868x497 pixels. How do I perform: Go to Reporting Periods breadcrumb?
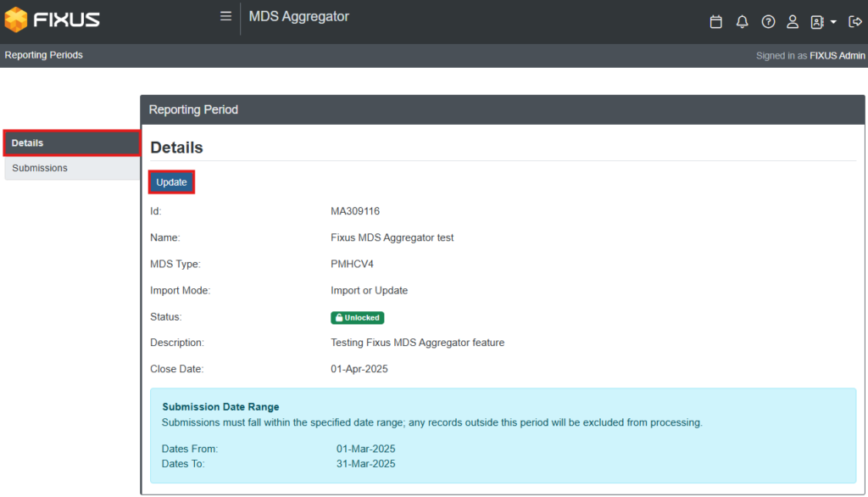[44, 55]
